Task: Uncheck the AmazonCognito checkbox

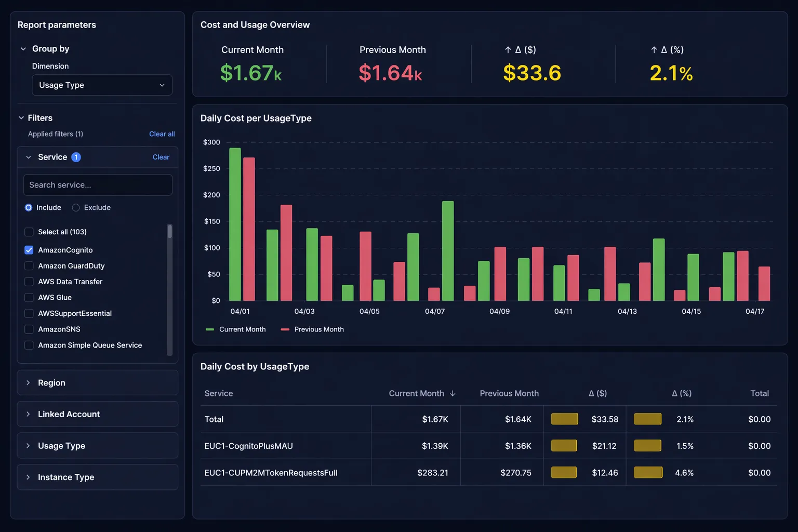Action: click(29, 250)
